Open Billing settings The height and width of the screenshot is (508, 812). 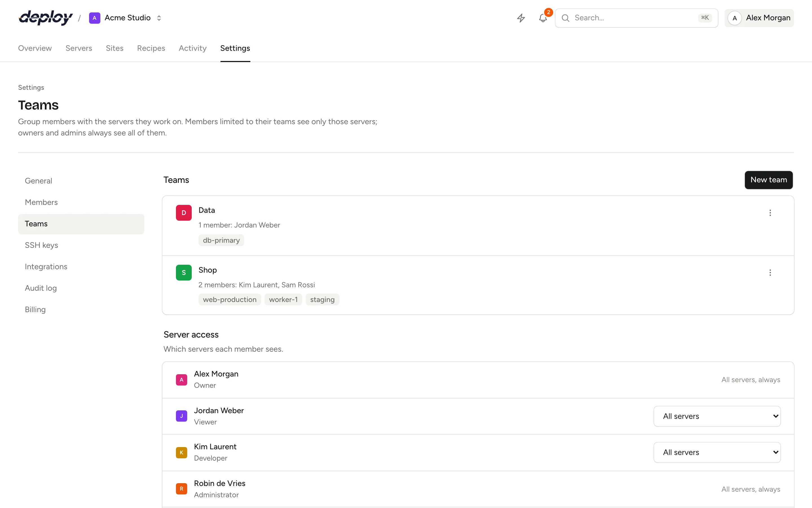point(81,309)
